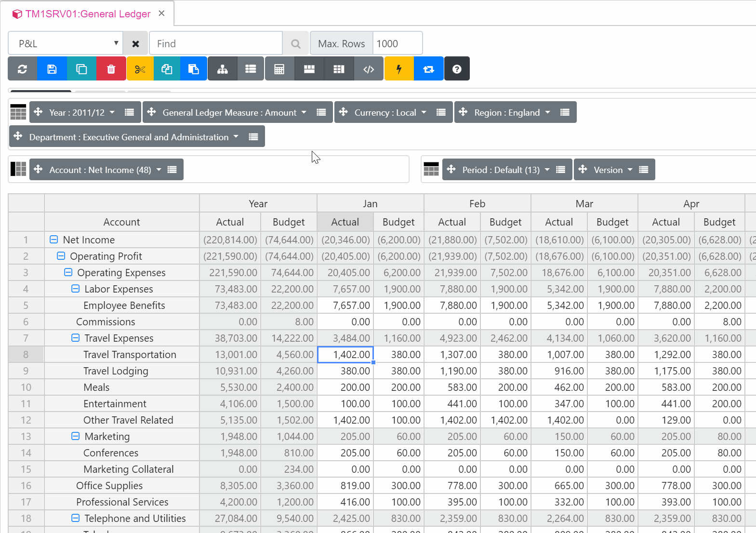Click the yellow scissors cut icon
756x533 pixels.
(x=140, y=69)
